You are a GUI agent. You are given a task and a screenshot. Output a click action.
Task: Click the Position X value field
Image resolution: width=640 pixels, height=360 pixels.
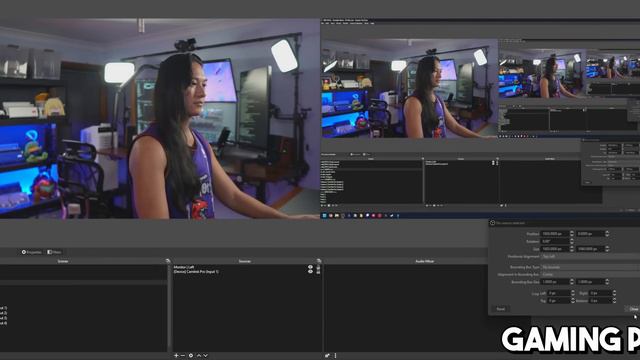(555, 233)
